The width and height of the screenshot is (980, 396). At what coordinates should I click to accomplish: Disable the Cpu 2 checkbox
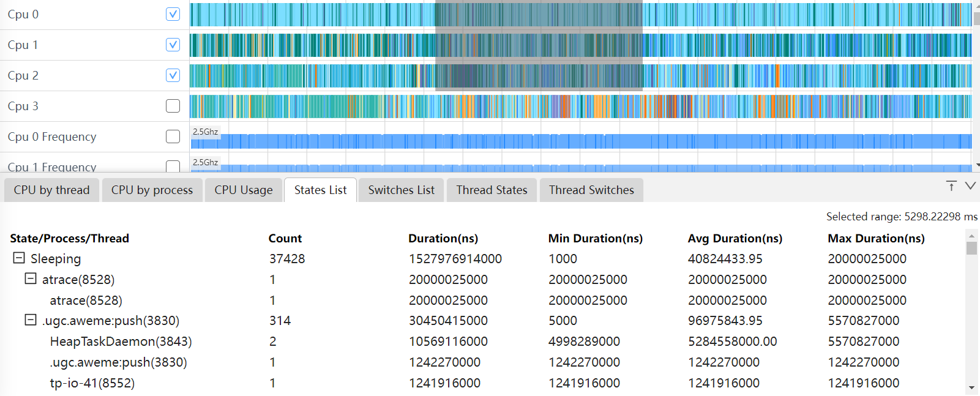point(173,75)
